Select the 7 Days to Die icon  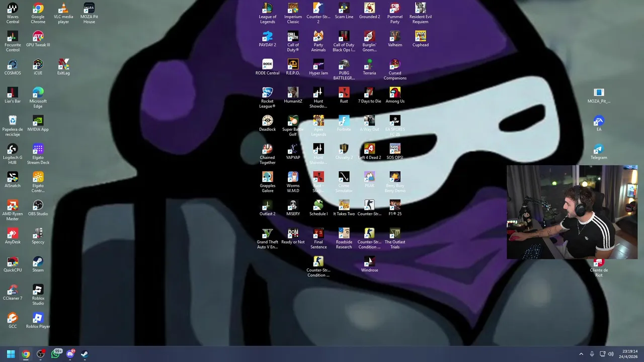coord(369,96)
